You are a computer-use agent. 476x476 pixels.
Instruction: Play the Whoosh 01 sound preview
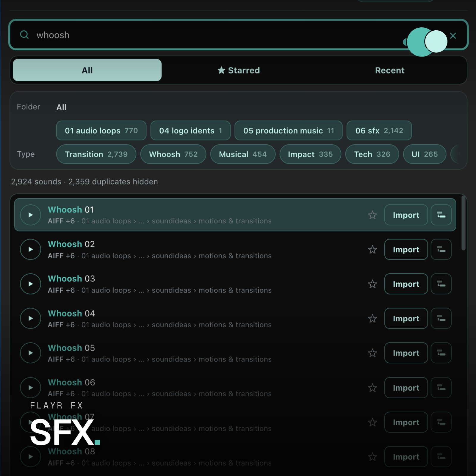(30, 215)
